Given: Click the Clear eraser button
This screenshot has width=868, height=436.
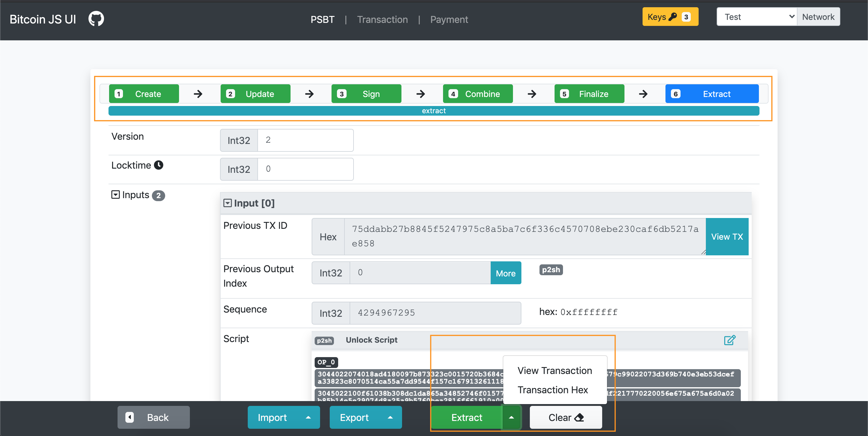Looking at the screenshot, I should point(565,417).
